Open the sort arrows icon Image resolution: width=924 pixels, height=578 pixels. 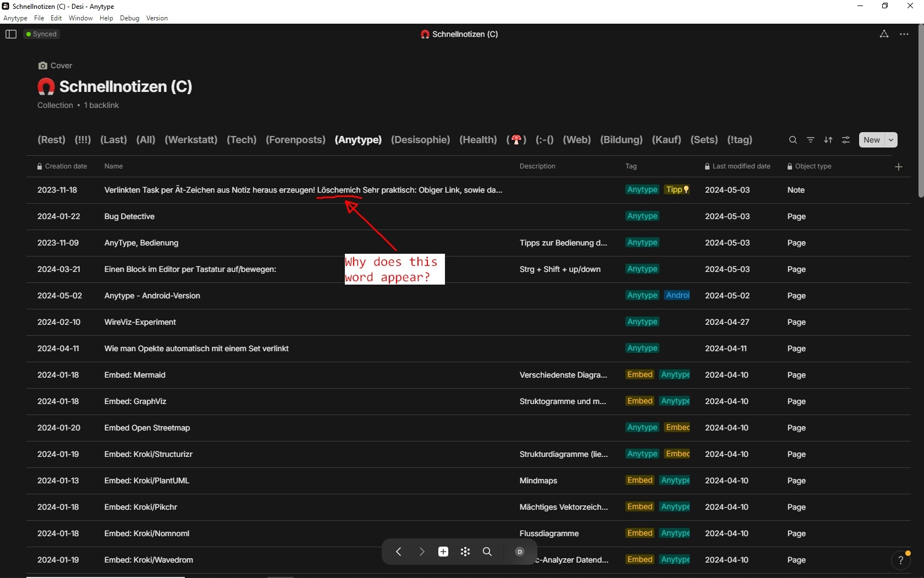coord(828,140)
